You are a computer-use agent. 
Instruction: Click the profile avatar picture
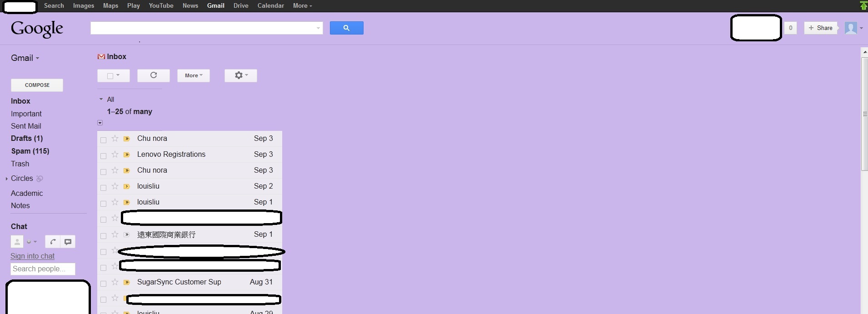(851, 28)
